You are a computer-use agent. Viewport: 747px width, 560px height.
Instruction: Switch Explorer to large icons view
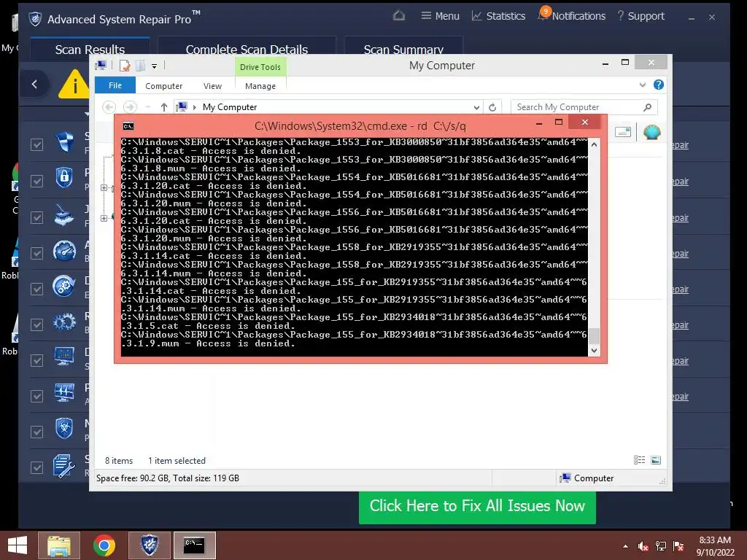[x=656, y=460]
